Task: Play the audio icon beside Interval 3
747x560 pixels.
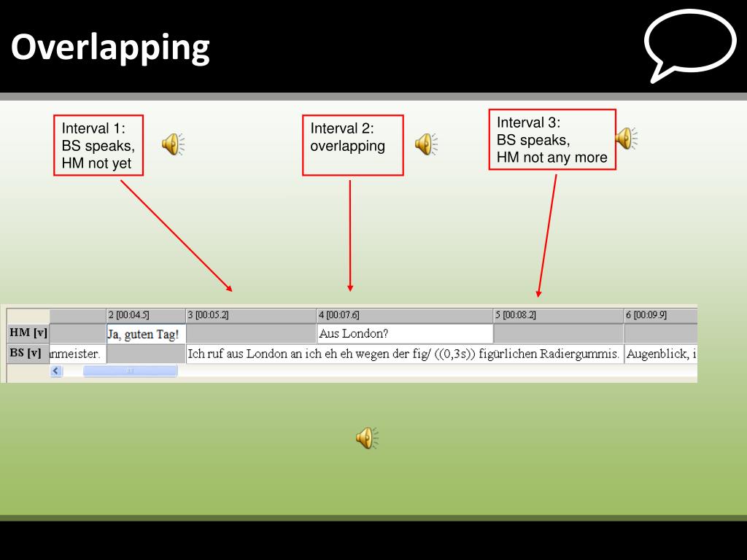Action: (626, 139)
